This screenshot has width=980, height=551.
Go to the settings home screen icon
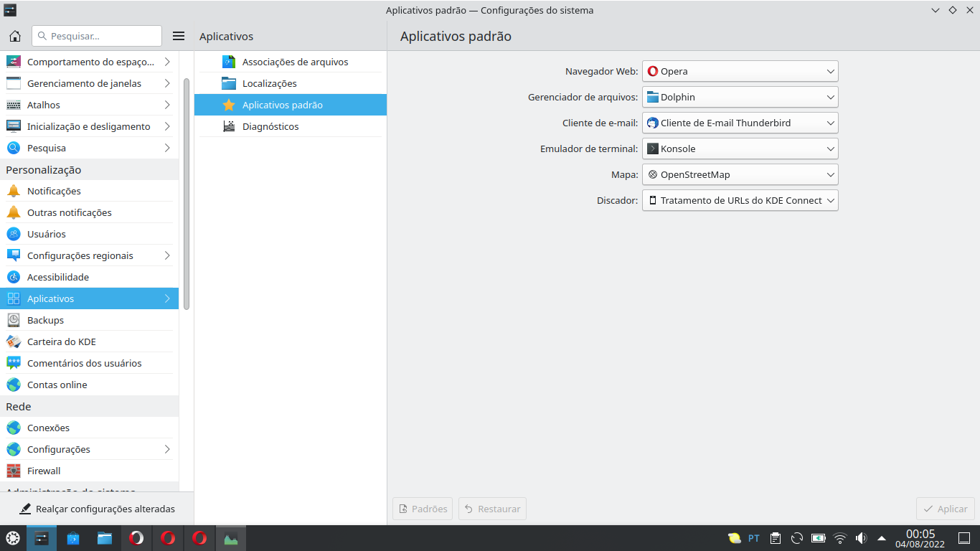click(14, 36)
